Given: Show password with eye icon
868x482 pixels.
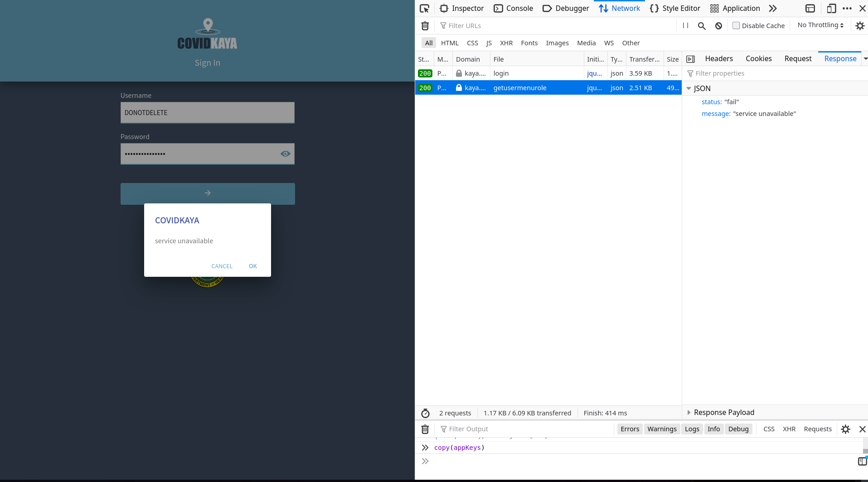Looking at the screenshot, I should (285, 154).
